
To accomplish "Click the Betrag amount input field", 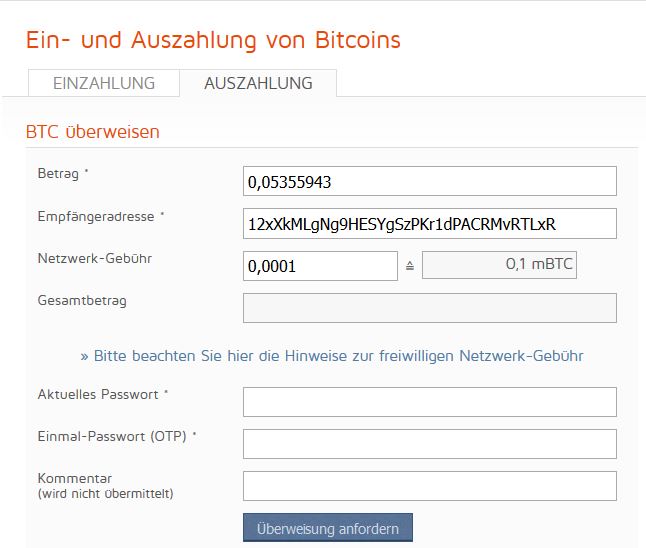I will click(x=430, y=181).
